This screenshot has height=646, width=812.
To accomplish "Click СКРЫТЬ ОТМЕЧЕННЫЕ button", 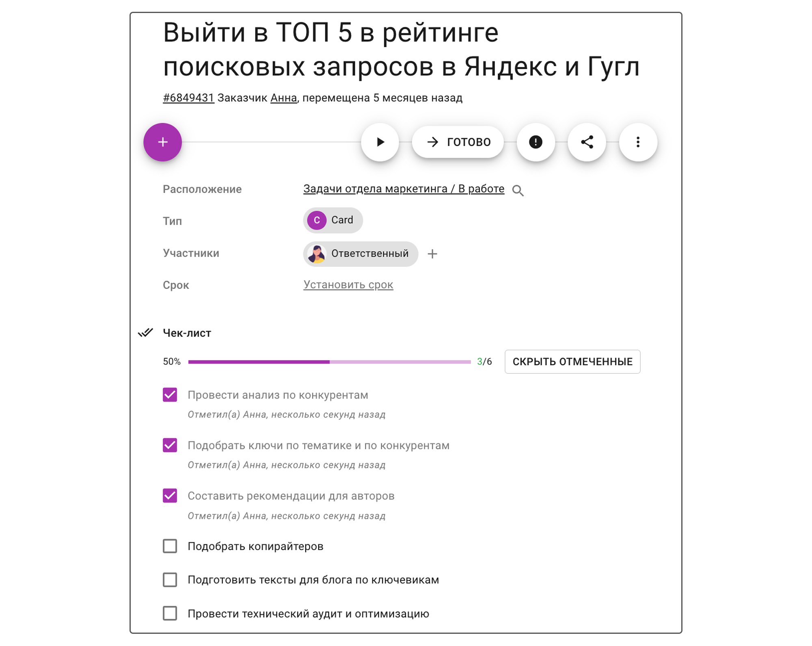I will 573,362.
